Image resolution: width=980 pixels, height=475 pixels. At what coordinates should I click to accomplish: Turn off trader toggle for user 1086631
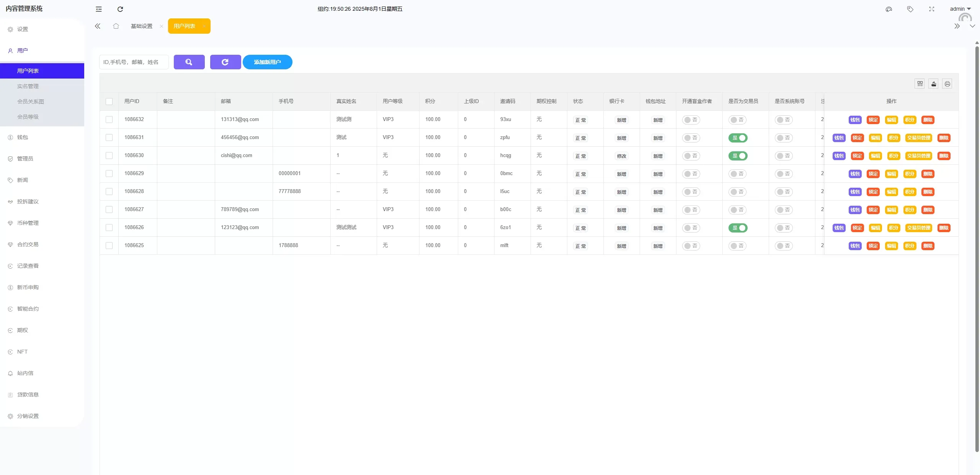coord(738,138)
